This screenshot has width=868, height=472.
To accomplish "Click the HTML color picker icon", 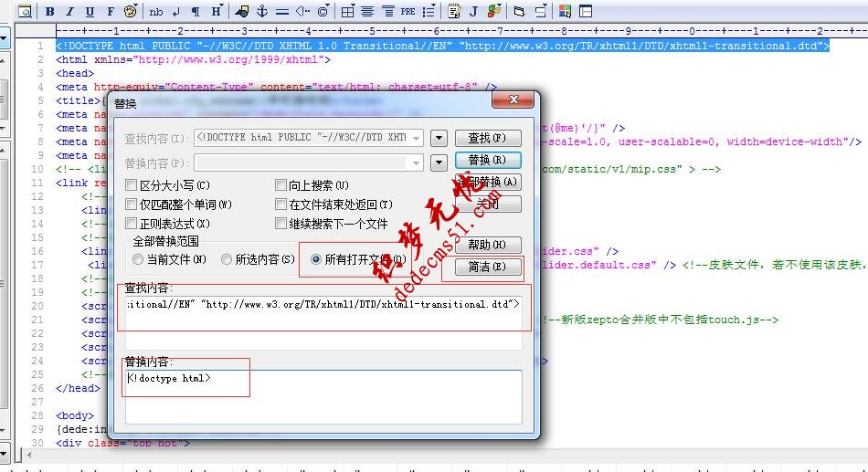I will (565, 11).
